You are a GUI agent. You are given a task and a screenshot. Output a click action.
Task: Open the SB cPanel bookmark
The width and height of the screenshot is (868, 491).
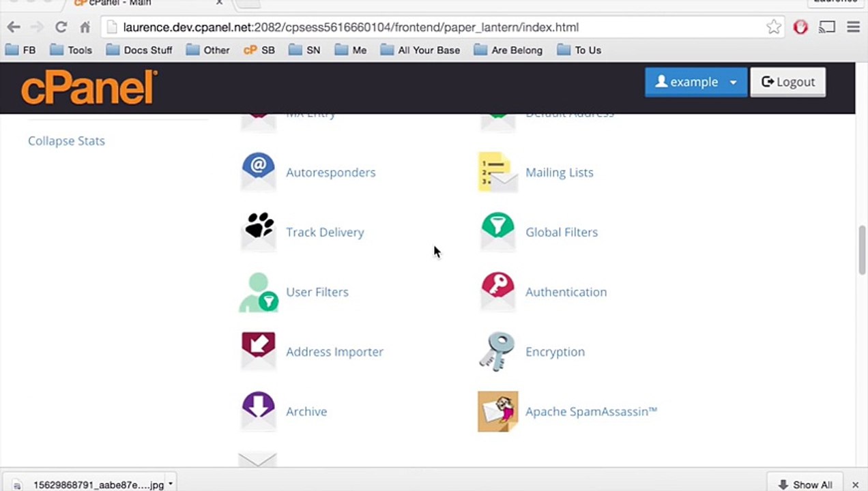(259, 50)
